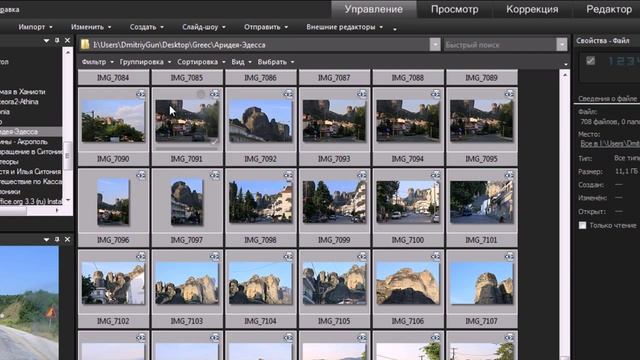Screen dimensions: 640x360
Task: Click the overlay icon on IMG_7097 thumbnail
Action: 215,176
